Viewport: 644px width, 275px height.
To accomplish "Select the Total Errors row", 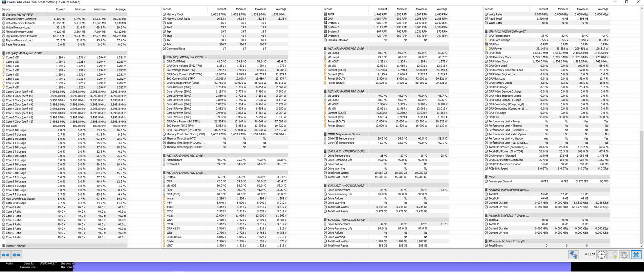I will click(546, 245).
